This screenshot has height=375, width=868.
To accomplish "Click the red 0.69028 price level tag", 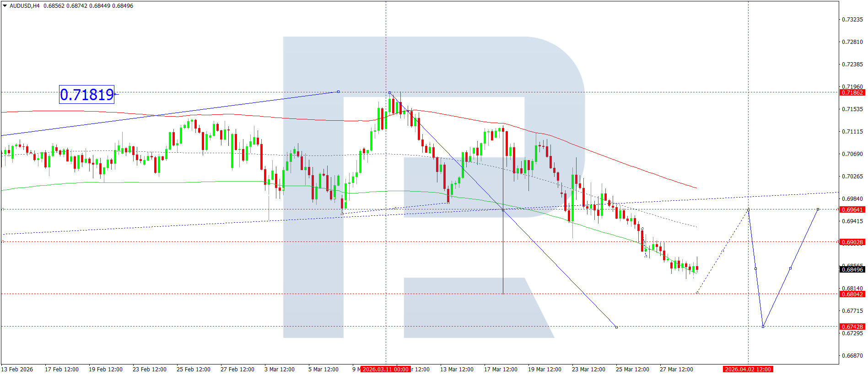I will pyautogui.click(x=852, y=242).
